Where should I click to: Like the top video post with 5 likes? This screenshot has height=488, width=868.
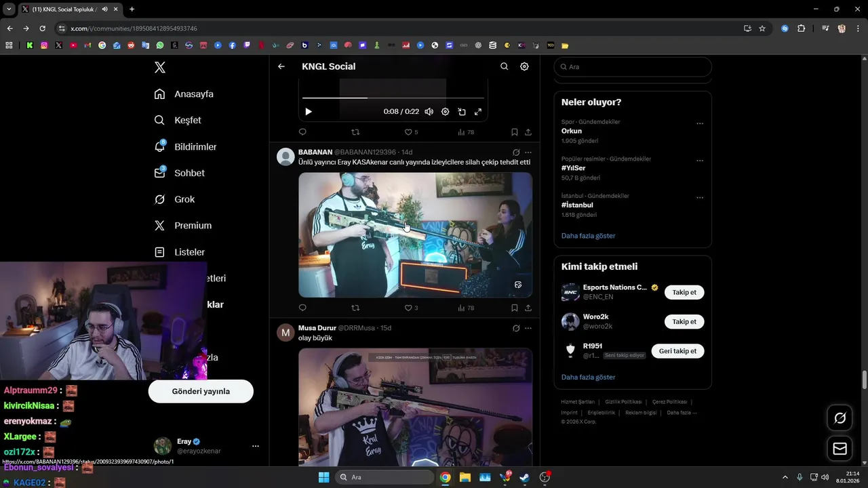click(411, 132)
